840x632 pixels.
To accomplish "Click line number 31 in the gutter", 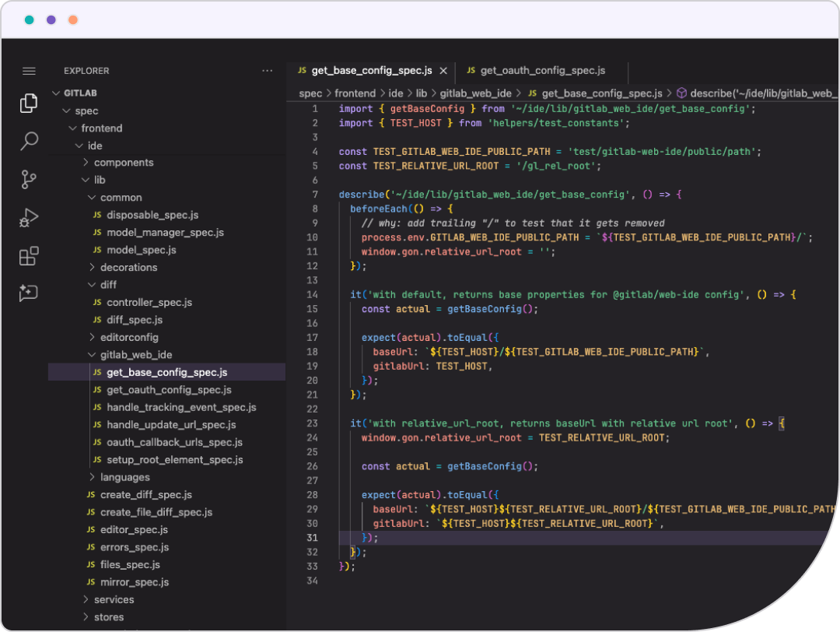I will click(x=313, y=538).
